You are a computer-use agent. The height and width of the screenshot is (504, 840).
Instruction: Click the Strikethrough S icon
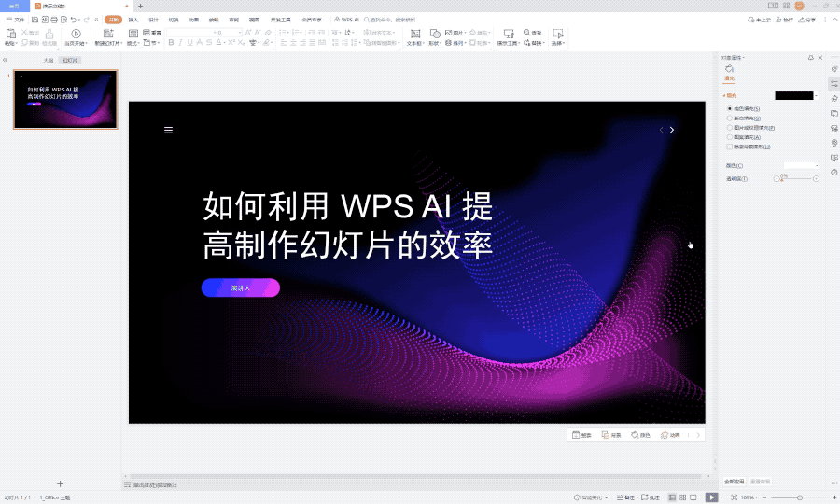(209, 42)
